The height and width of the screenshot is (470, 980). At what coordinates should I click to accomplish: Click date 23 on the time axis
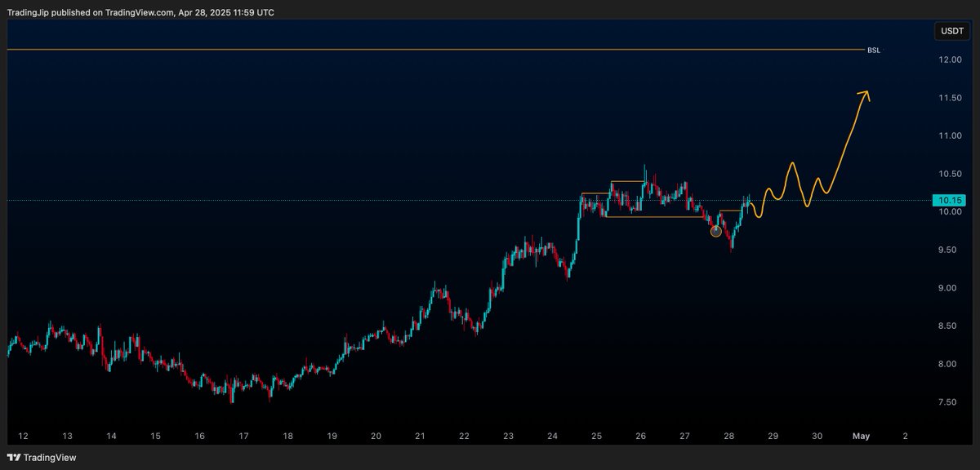(x=508, y=437)
